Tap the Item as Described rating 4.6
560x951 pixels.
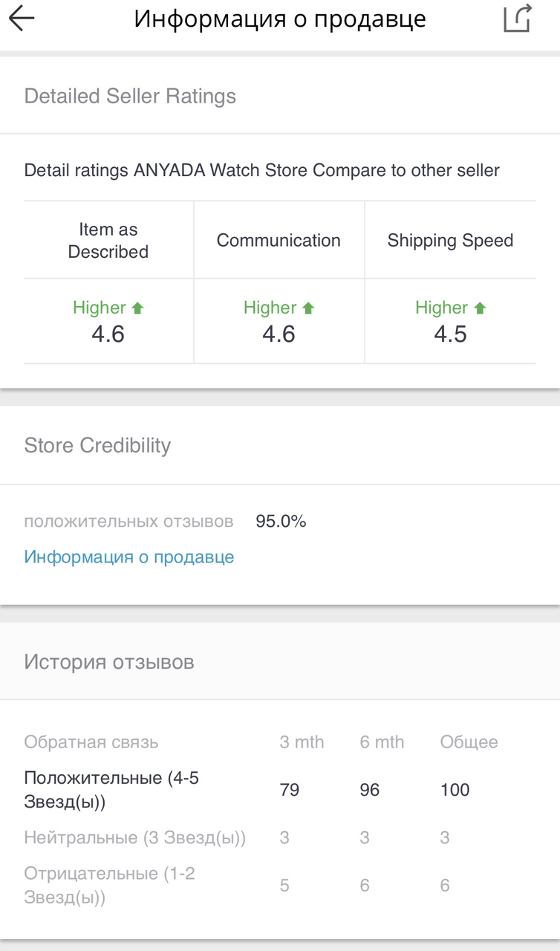point(108,334)
